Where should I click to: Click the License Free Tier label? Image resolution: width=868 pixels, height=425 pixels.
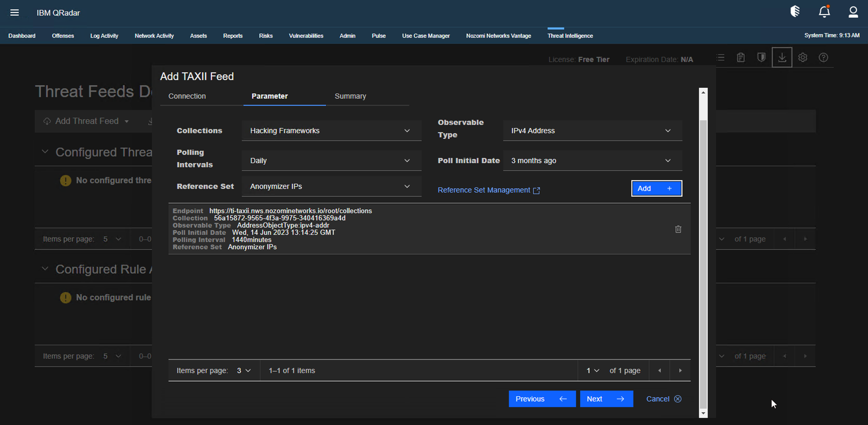click(x=579, y=60)
